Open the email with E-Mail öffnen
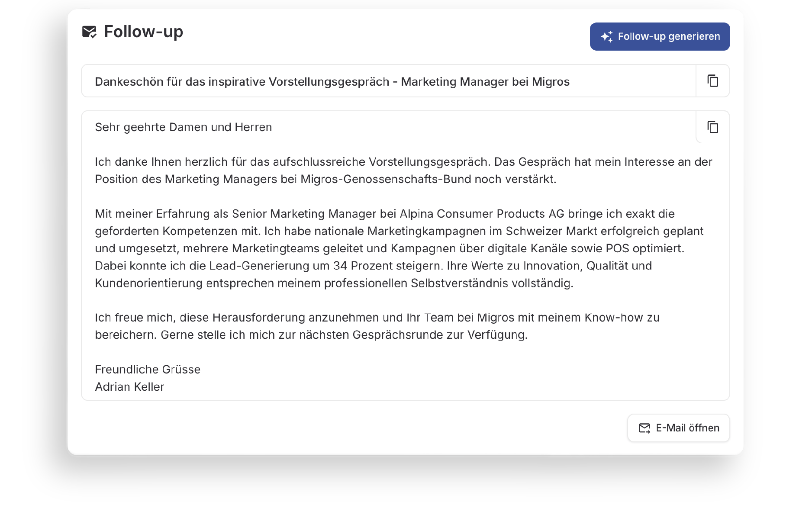Screen dimensions: 812x505 678,428
